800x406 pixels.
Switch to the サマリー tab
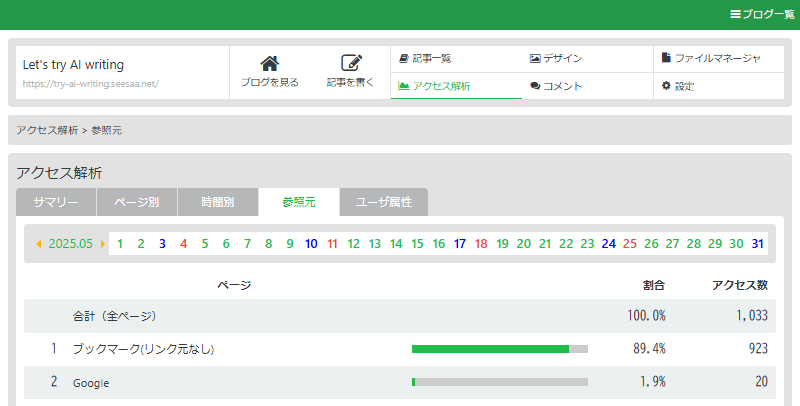point(56,202)
